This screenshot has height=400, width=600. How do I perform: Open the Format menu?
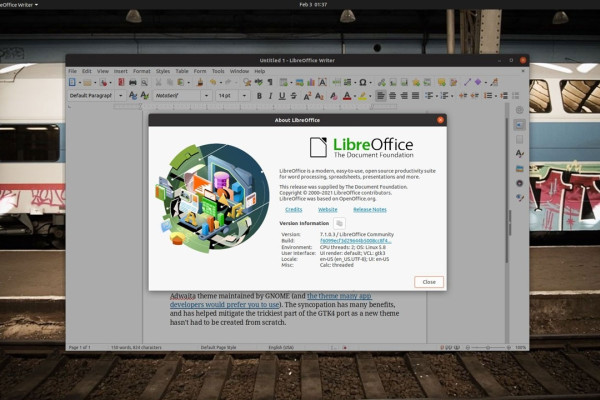click(142, 71)
